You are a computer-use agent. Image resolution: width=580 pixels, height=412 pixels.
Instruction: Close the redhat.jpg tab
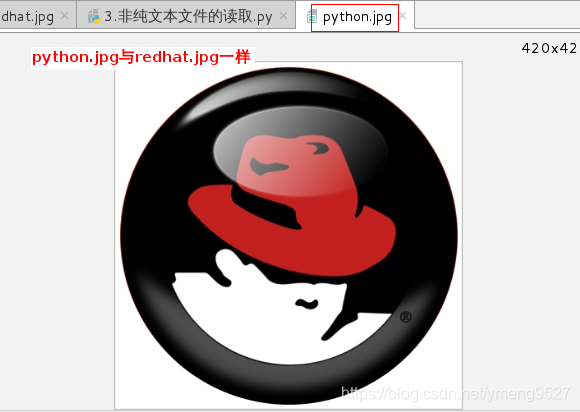coord(64,16)
